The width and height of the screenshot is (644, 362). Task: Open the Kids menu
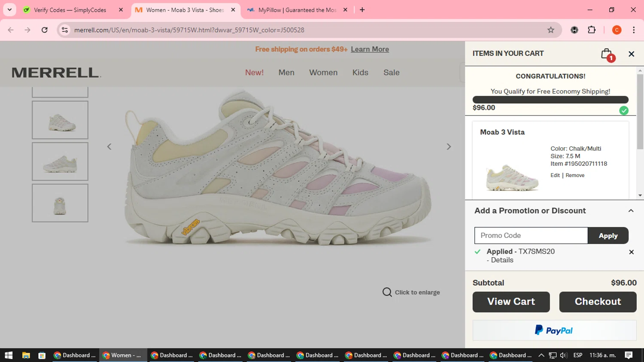point(360,73)
